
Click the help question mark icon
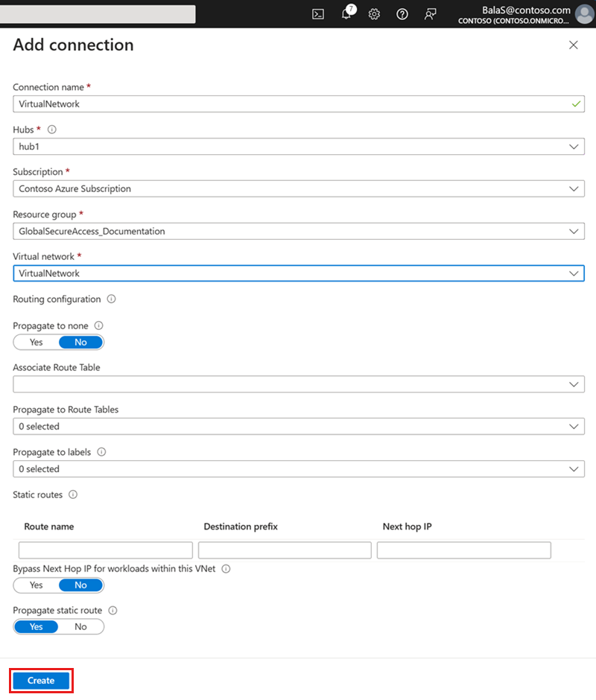(402, 14)
